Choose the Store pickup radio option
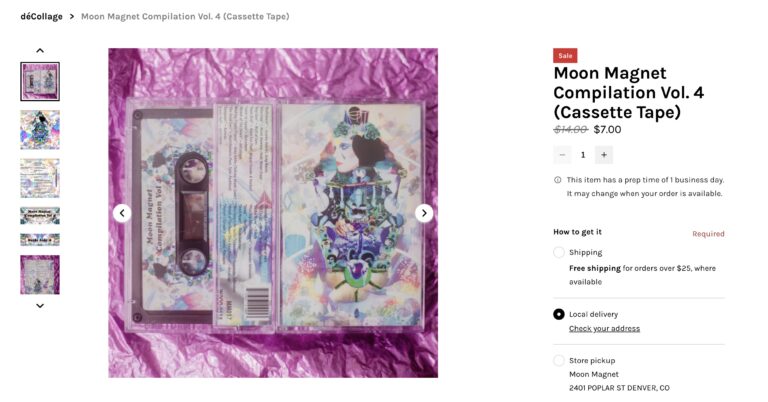This screenshot has width=768, height=402. pyautogui.click(x=559, y=360)
